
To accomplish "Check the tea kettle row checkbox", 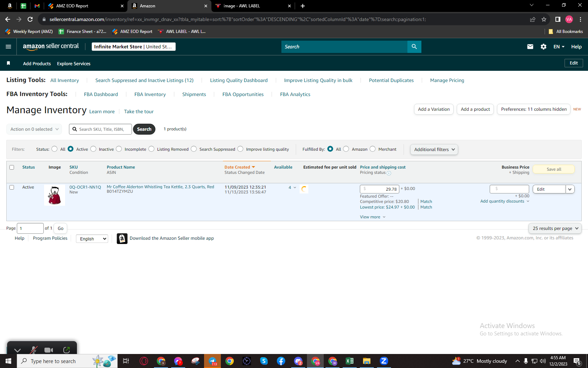I will [12, 187].
